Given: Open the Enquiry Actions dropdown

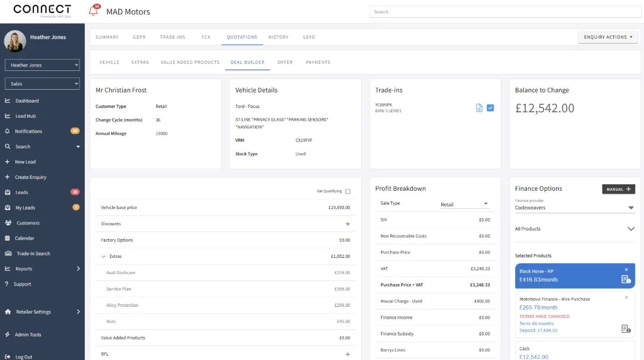Looking at the screenshot, I should pyautogui.click(x=608, y=37).
